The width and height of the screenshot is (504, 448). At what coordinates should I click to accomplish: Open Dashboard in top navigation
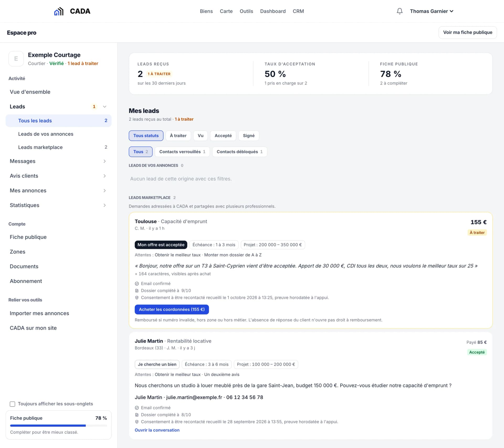click(273, 11)
